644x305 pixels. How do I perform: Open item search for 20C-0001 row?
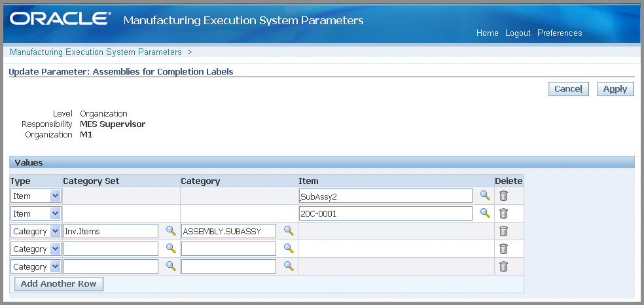point(486,213)
